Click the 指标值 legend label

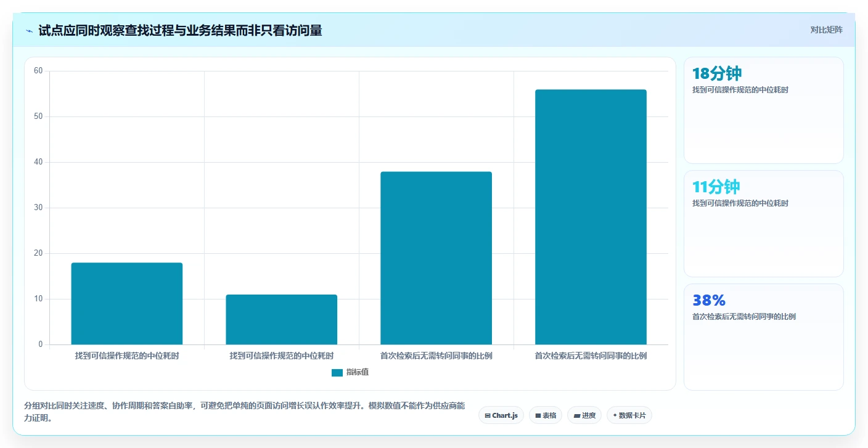pyautogui.click(x=358, y=372)
